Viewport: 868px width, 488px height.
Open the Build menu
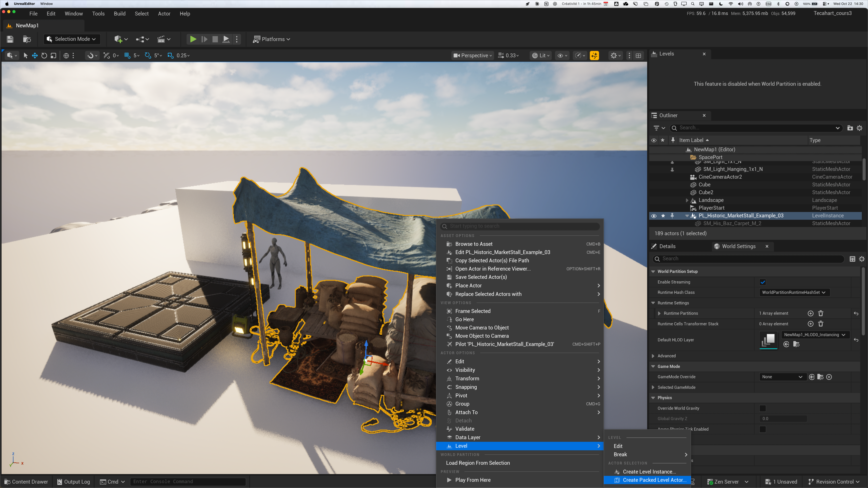(120, 14)
